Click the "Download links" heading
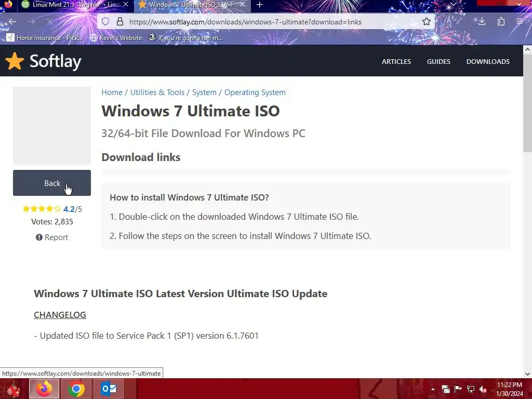The height and width of the screenshot is (399, 532). click(141, 157)
